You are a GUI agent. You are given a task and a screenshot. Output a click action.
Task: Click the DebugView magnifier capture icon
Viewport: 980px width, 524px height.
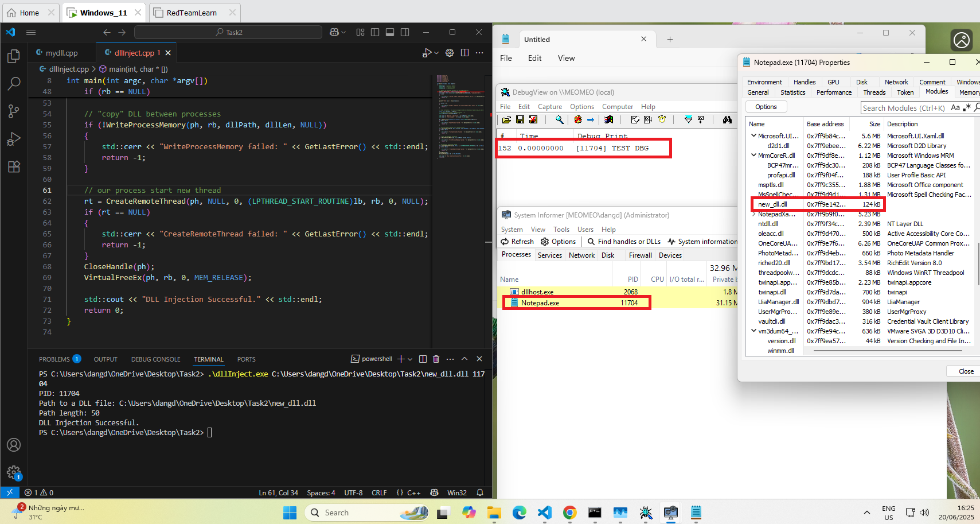[x=559, y=119]
